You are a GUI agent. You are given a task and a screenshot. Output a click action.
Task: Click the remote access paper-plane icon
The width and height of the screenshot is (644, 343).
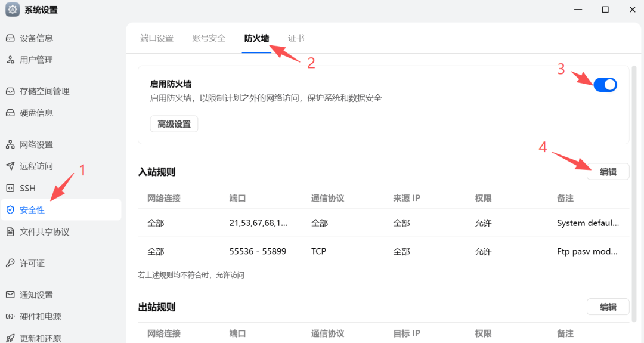[10, 166]
